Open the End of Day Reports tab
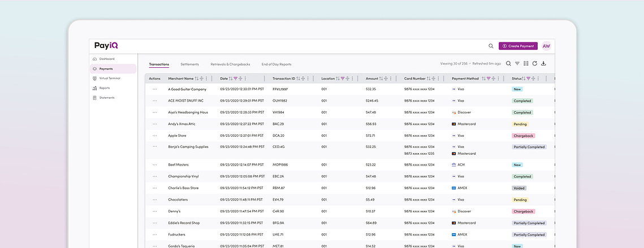This screenshot has width=644, height=248. click(276, 64)
